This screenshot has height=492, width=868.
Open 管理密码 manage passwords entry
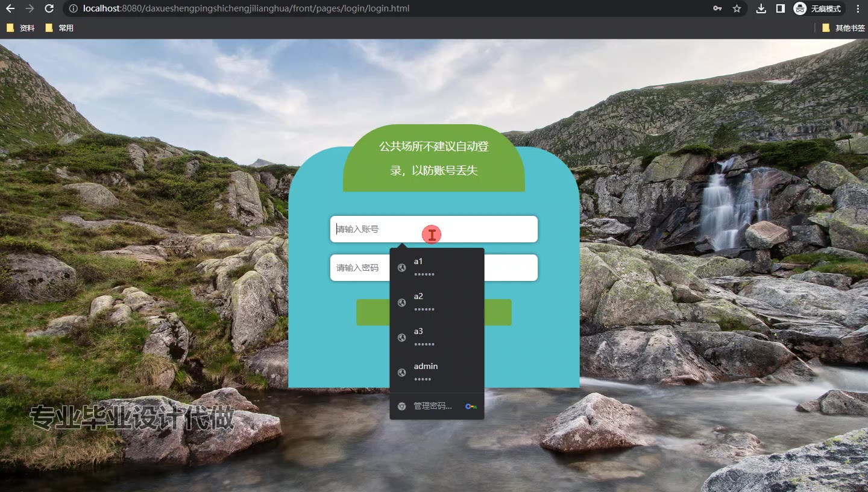tap(437, 406)
